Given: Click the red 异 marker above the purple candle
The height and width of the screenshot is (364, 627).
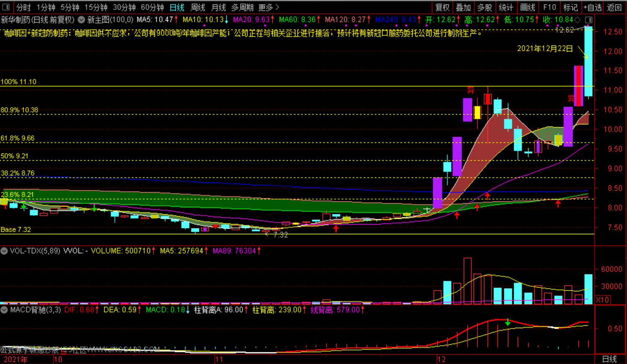Looking at the screenshot, I should pyautogui.click(x=471, y=90).
